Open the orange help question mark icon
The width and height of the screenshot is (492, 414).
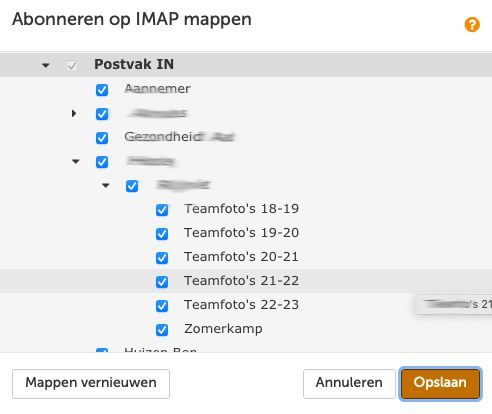(x=472, y=25)
